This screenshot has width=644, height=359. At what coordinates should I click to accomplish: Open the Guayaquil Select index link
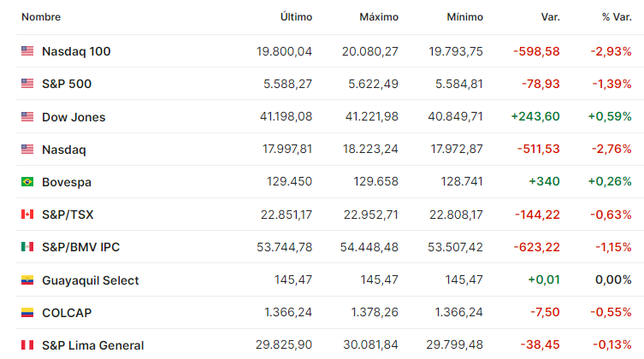[x=91, y=280]
